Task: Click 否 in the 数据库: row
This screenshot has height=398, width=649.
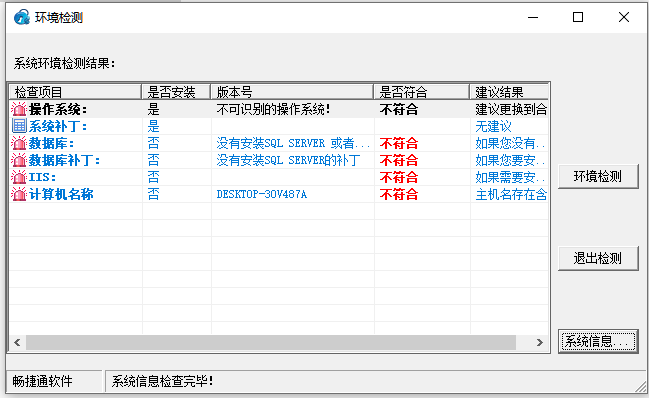Action: (x=154, y=143)
